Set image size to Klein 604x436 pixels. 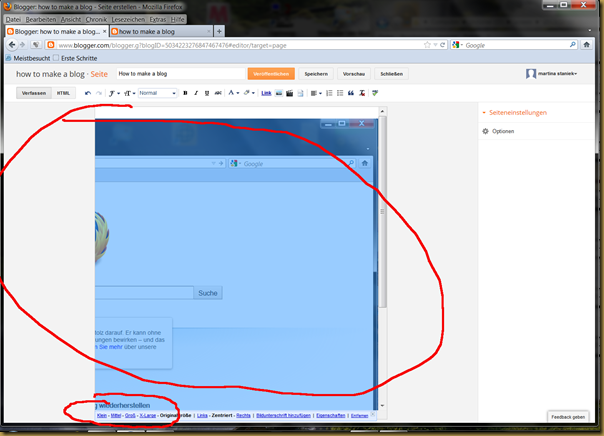click(102, 416)
